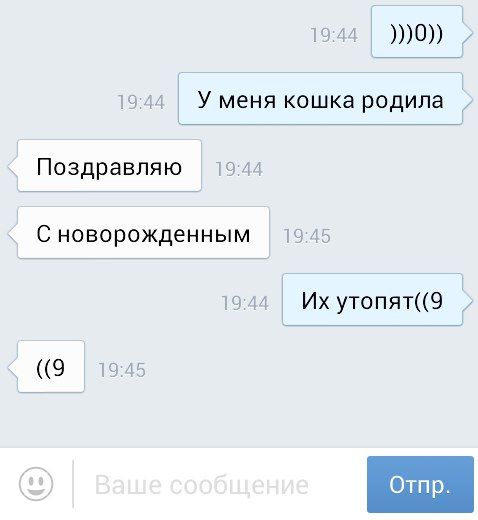478x520 pixels.
Task: Click the tail arrow of "Поздравляю" bubble
Action: tap(13, 166)
